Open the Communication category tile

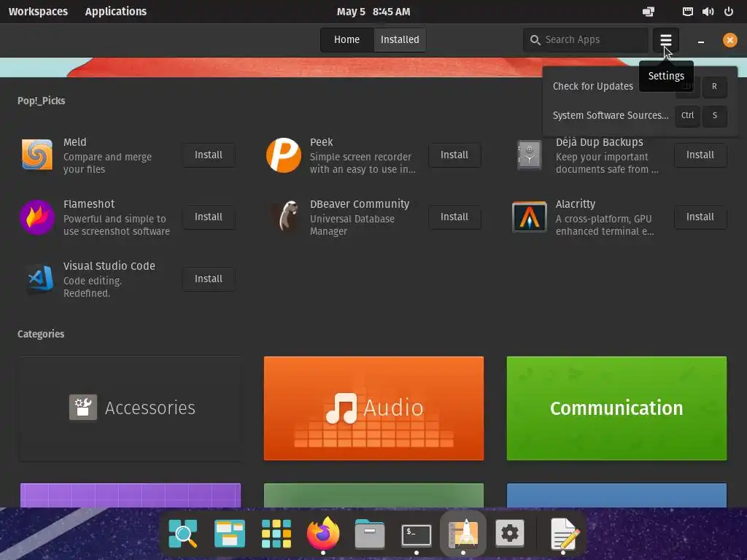pos(616,408)
